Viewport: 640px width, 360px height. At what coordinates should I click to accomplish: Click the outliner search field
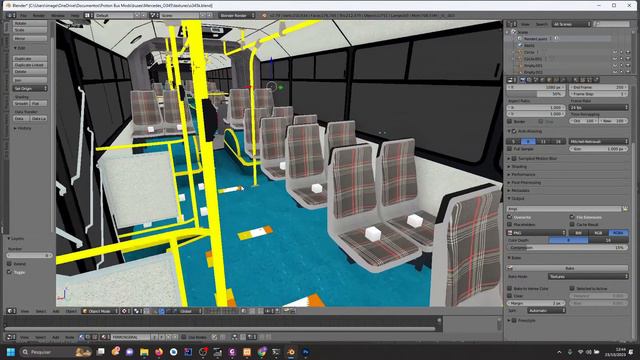tap(611, 24)
